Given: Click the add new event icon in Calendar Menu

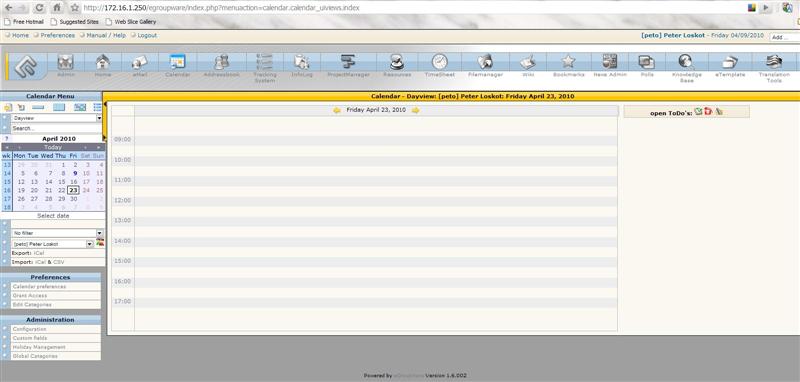Looking at the screenshot, I should click(x=7, y=108).
